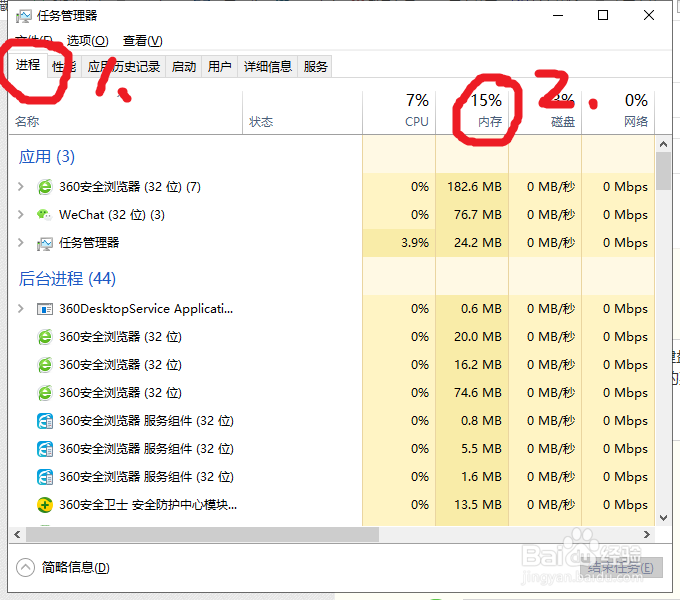This screenshot has height=600, width=680.
Task: Expand the 任务管理器 app row
Action: point(20,243)
